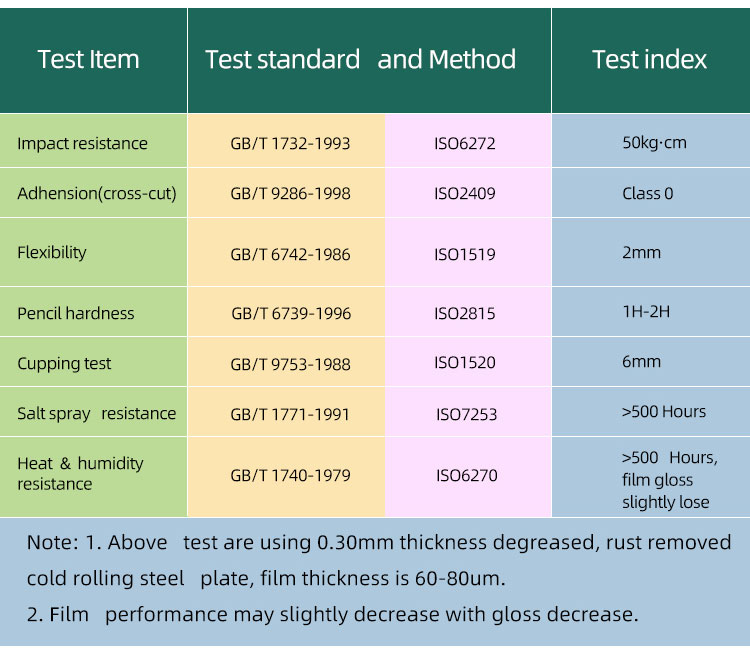Select the >500 Hours salt spray value
The image size is (750, 653).
point(664,412)
